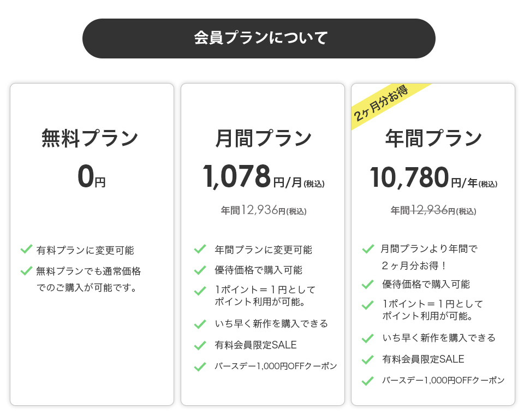
Task: Click the 無料プラン plan title
Action: click(90, 138)
